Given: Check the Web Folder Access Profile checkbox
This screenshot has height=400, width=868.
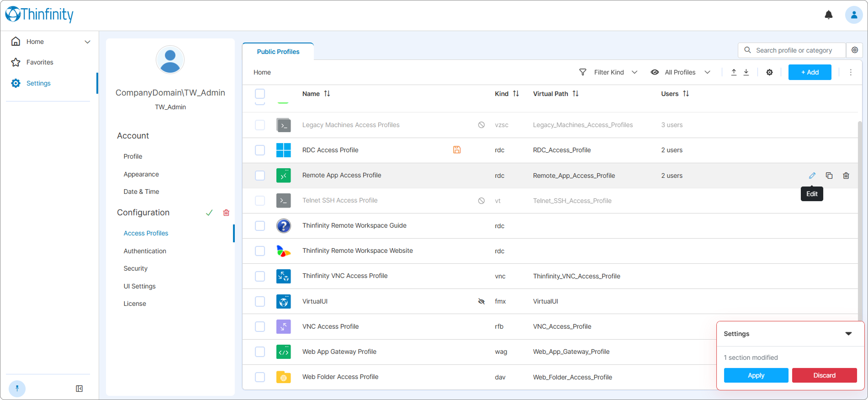Looking at the screenshot, I should pyautogui.click(x=260, y=377).
